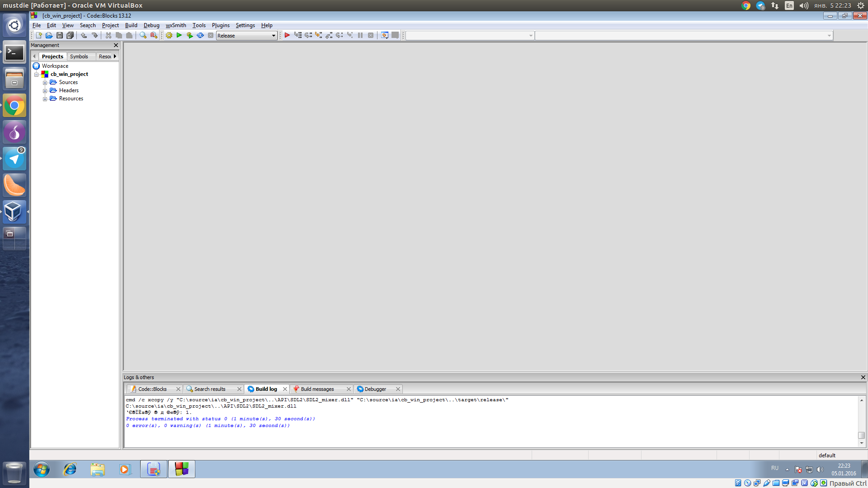The image size is (868, 488).
Task: Collapse the cb_win_project tree node
Action: click(x=37, y=75)
